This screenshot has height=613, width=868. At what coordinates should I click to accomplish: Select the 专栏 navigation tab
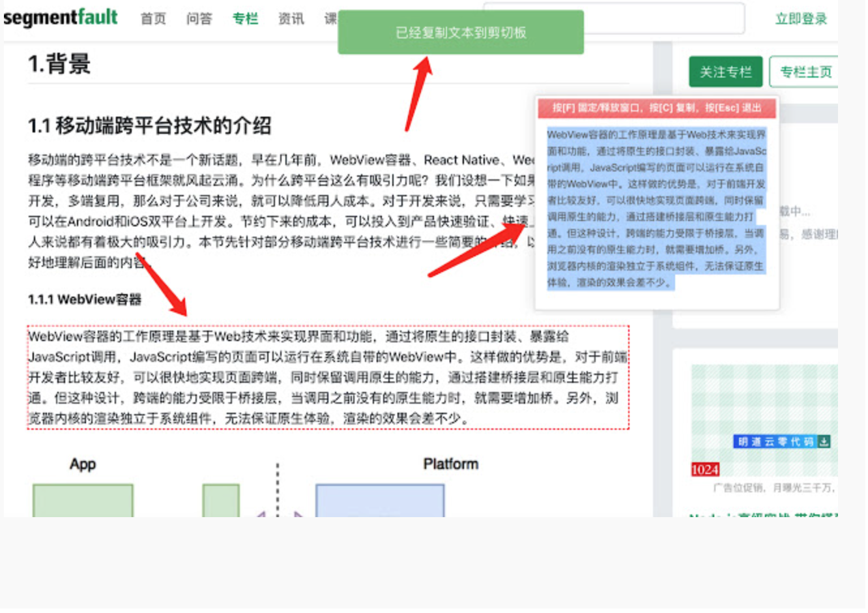pyautogui.click(x=245, y=19)
